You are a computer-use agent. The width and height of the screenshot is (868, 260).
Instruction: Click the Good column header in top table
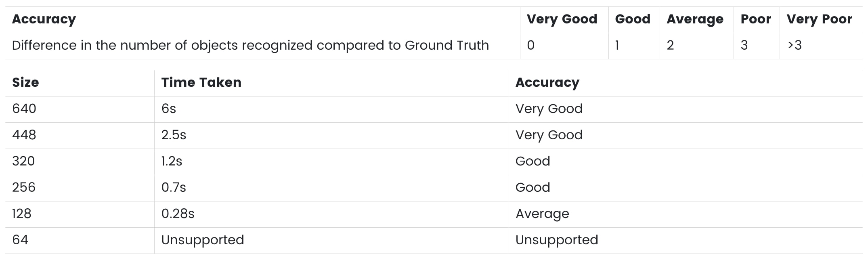pyautogui.click(x=632, y=19)
